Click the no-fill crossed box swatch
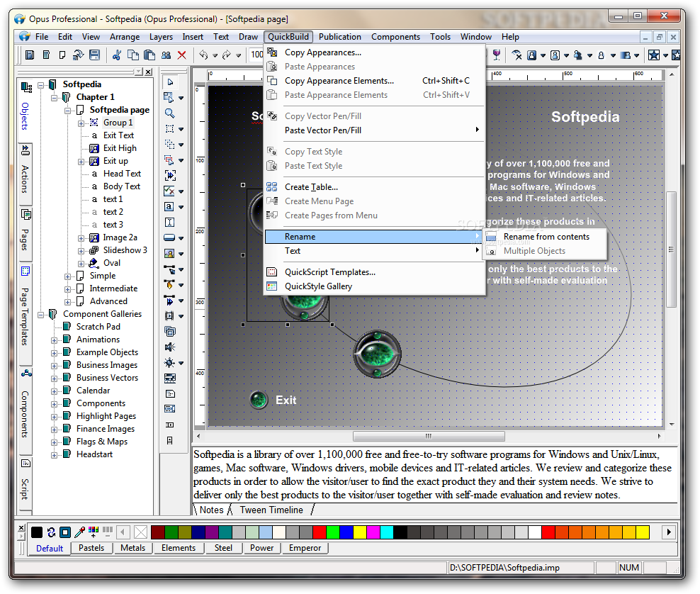This screenshot has width=700, height=594. (140, 532)
